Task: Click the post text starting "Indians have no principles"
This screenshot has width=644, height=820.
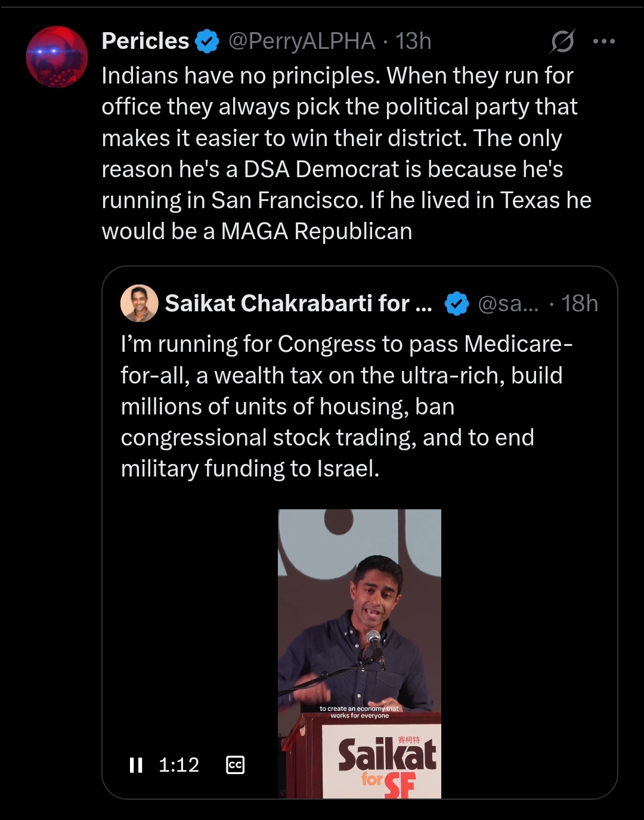Action: pos(346,153)
